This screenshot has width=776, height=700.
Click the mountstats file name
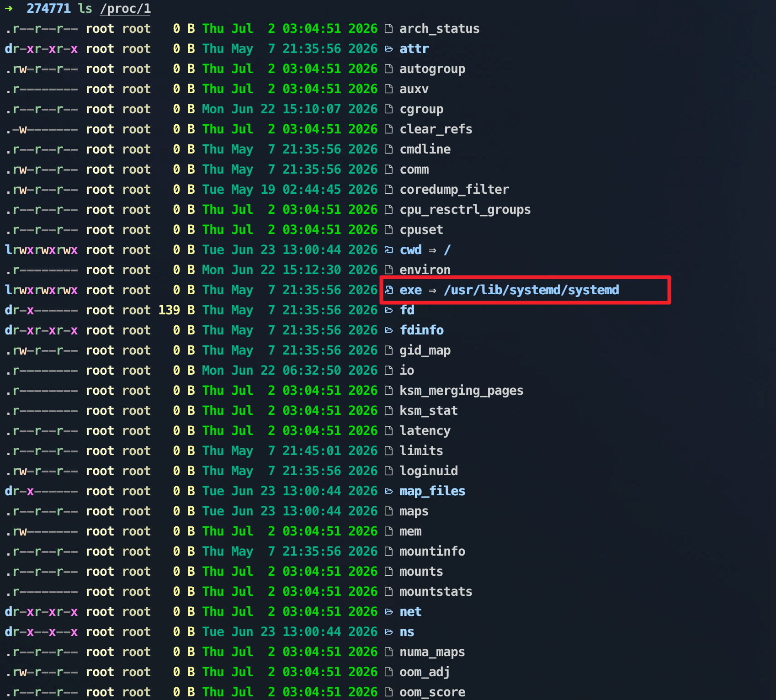436,592
